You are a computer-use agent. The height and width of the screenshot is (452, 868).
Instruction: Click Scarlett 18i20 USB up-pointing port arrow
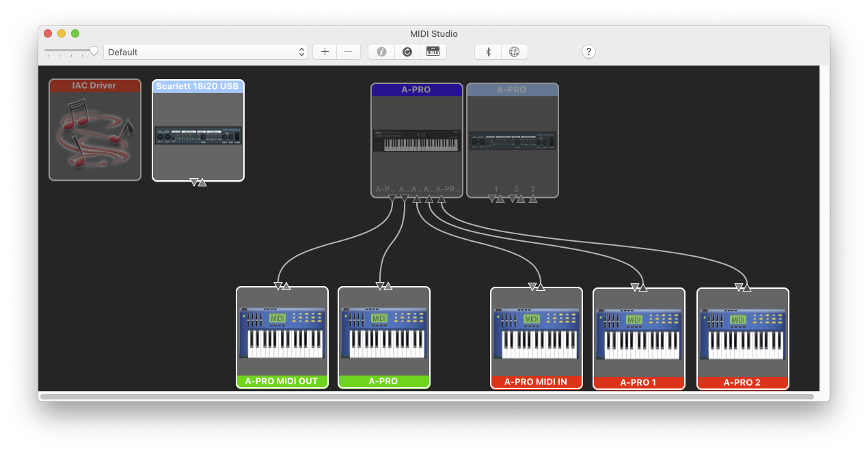point(202,182)
